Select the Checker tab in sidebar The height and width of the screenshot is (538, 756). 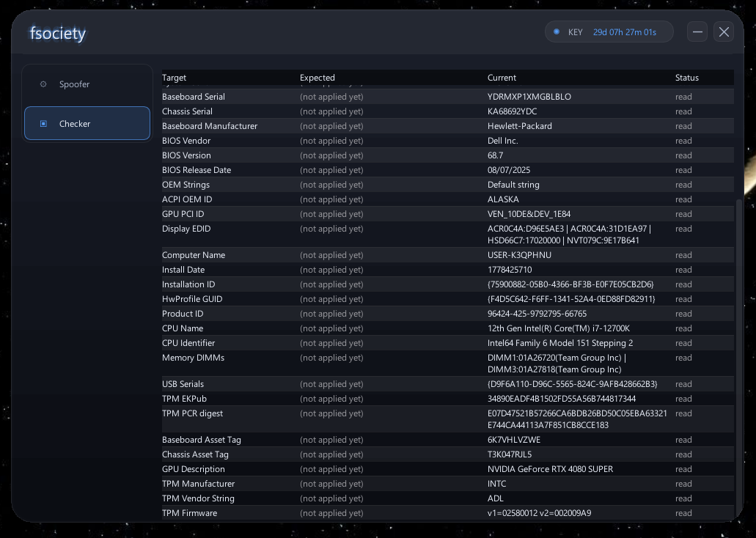point(87,123)
